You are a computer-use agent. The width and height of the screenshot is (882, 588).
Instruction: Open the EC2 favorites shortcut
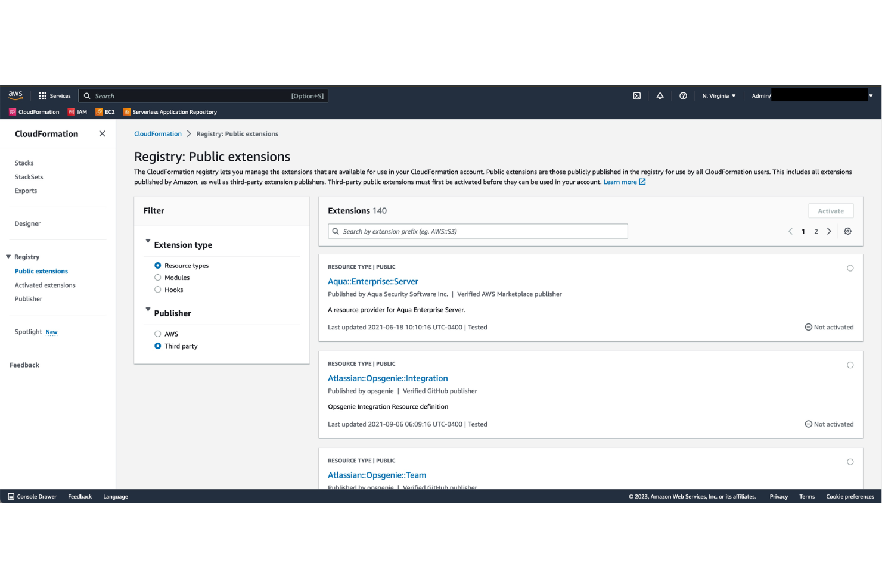[x=105, y=111]
